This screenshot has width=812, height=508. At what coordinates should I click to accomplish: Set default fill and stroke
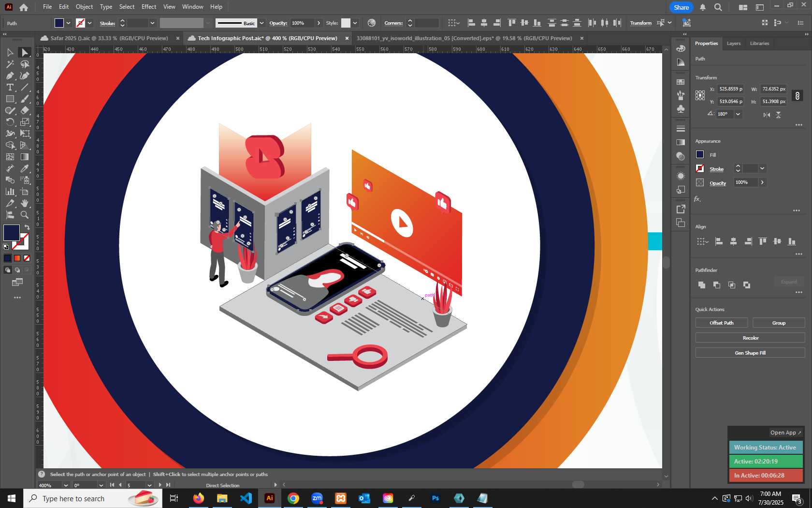6,247
